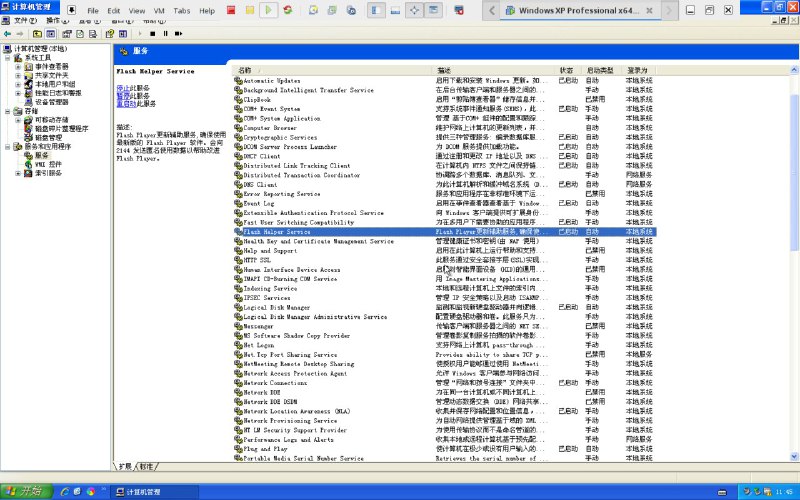
Task: Click the export list icon
Action: pos(93,34)
